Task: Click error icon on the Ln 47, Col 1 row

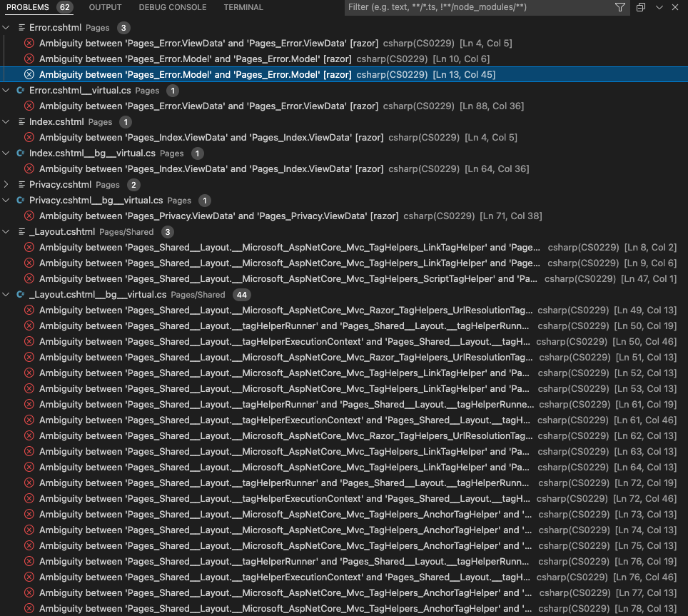Action: (x=29, y=278)
